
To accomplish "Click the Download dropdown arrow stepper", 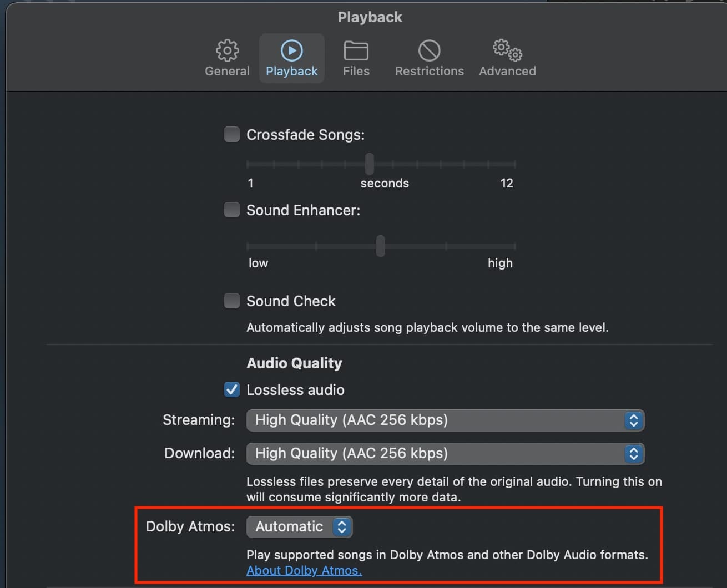I will coord(633,454).
